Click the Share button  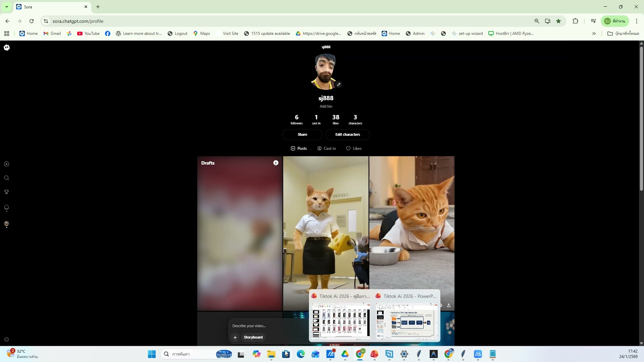pyautogui.click(x=302, y=134)
